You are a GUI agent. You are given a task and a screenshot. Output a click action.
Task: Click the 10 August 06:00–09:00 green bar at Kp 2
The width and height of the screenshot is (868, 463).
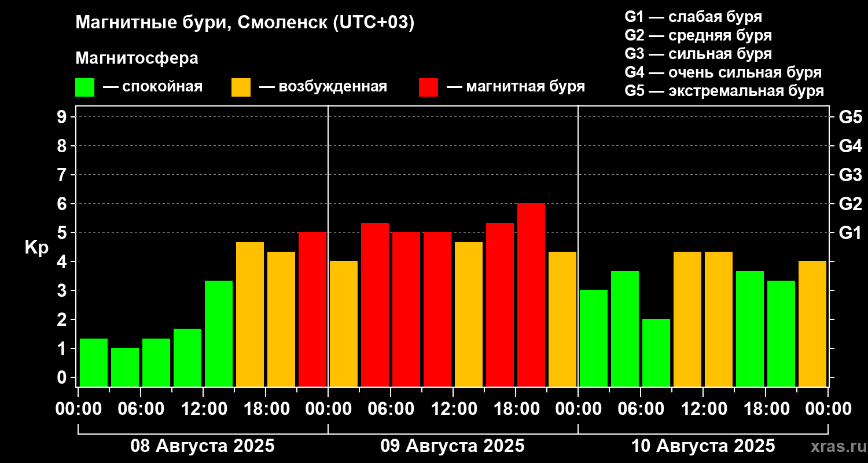(656, 352)
